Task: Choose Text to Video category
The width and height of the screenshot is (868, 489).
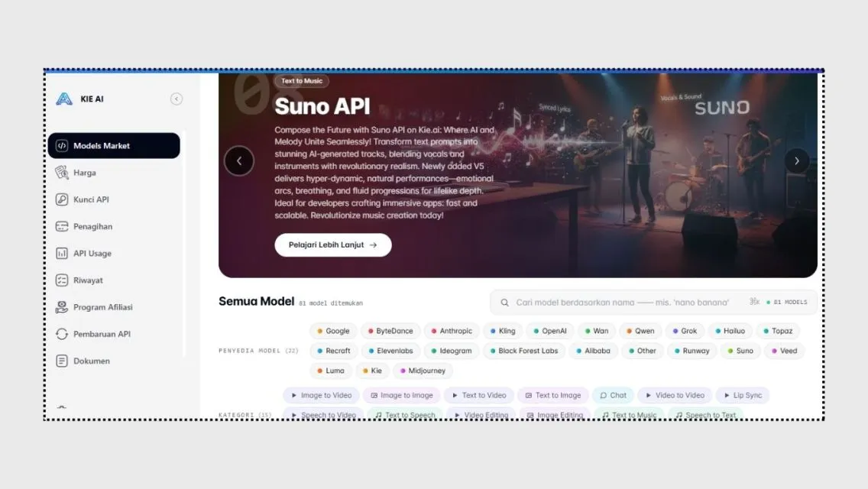Action: click(x=479, y=396)
